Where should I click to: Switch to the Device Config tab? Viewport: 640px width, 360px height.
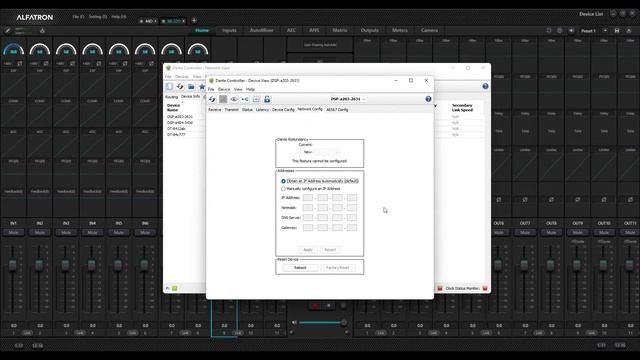[283, 110]
